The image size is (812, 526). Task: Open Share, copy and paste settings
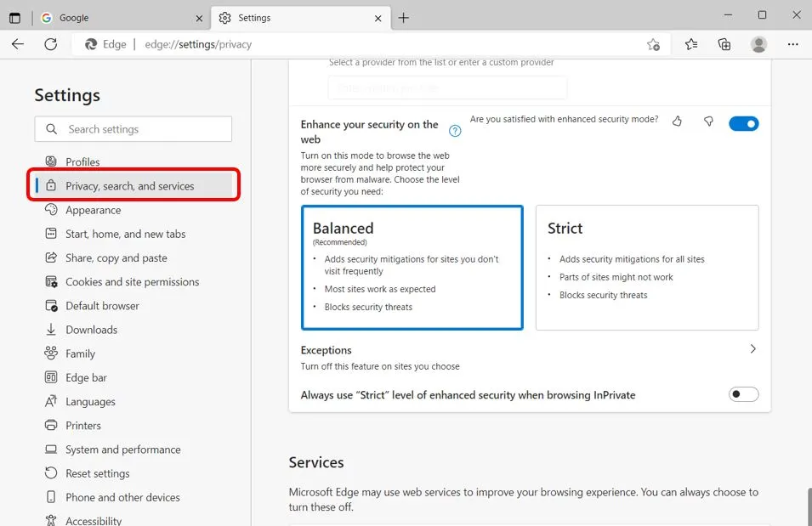point(116,257)
